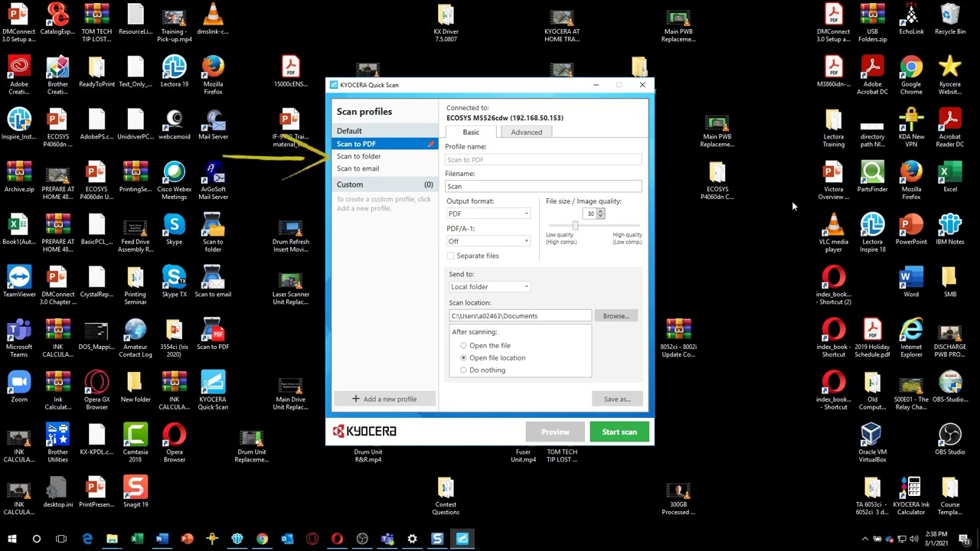This screenshot has width=980, height=551.
Task: Click Add a new profile button
Action: pos(384,399)
